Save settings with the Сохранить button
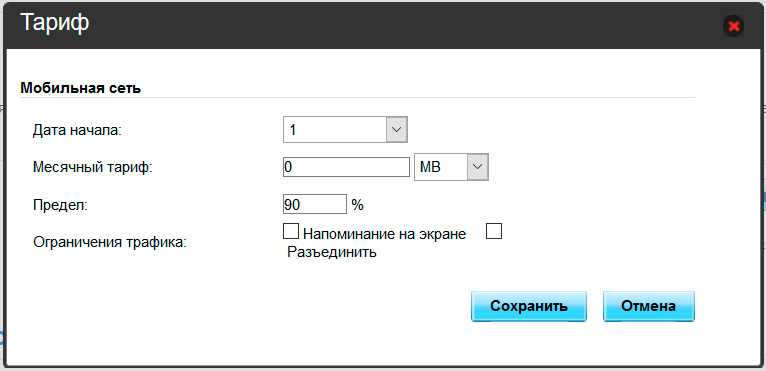Viewport: 766px width, 371px height. [x=529, y=306]
